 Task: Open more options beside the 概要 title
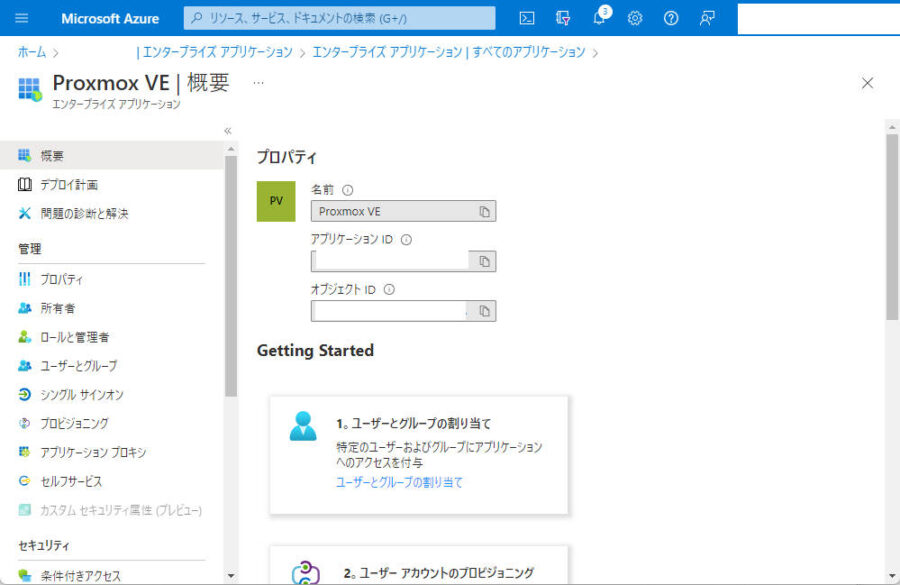pos(257,85)
